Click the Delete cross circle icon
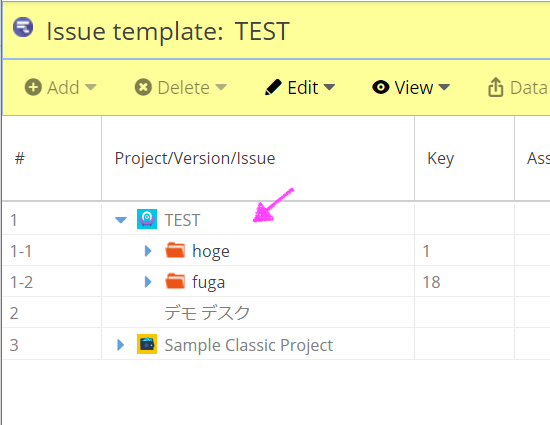Image resolution: width=550 pixels, height=425 pixels. point(143,87)
